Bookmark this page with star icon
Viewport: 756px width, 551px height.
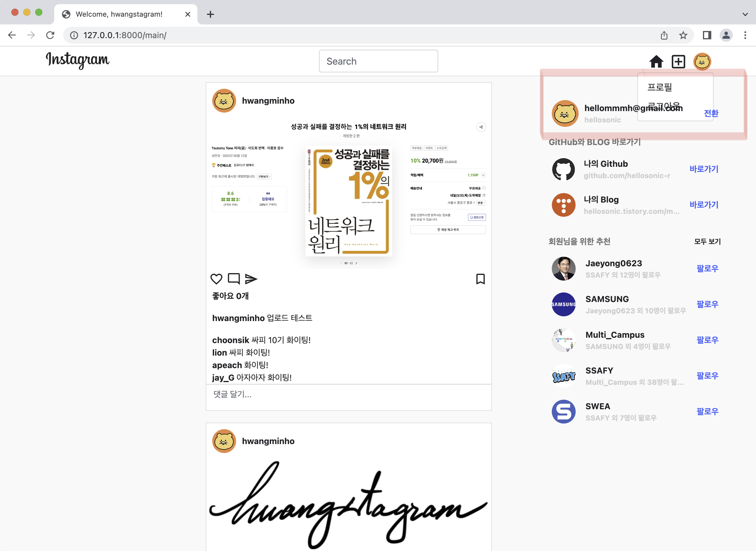click(x=683, y=35)
